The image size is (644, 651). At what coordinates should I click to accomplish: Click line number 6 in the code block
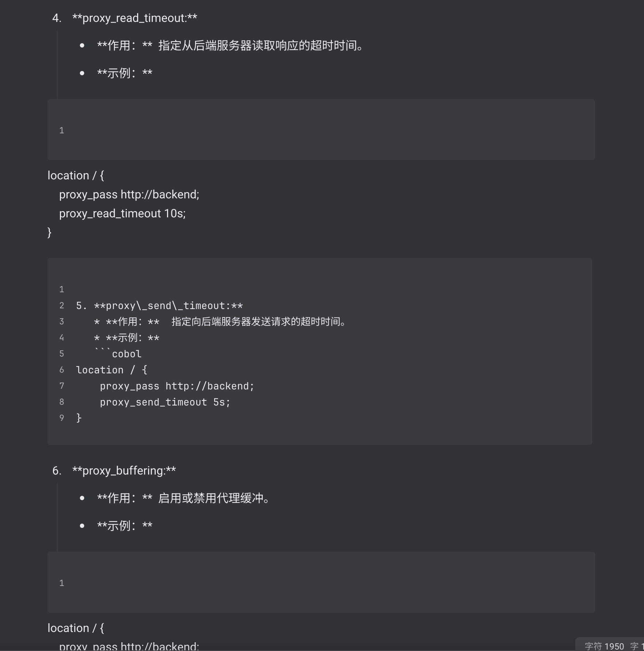tap(62, 370)
